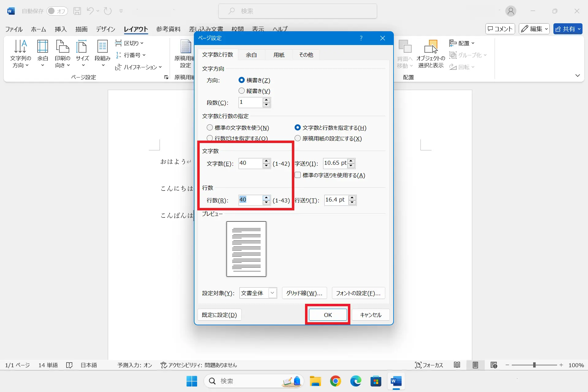This screenshot has width=588, height=392.
Task: Click the 検索 search box in title bar
Action: click(297, 11)
